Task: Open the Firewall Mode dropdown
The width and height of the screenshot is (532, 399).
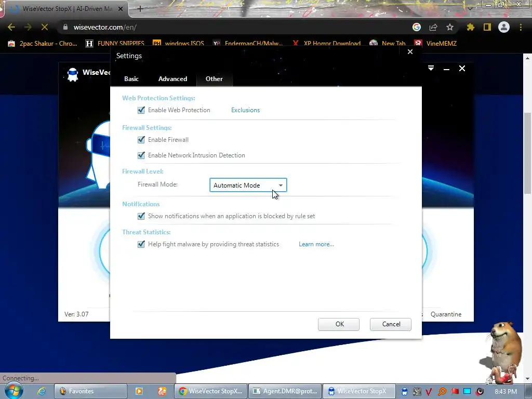Action: click(248, 185)
